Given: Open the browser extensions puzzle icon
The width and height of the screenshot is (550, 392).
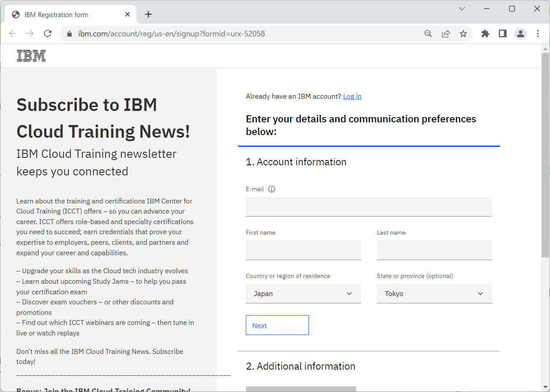Looking at the screenshot, I should (x=485, y=33).
